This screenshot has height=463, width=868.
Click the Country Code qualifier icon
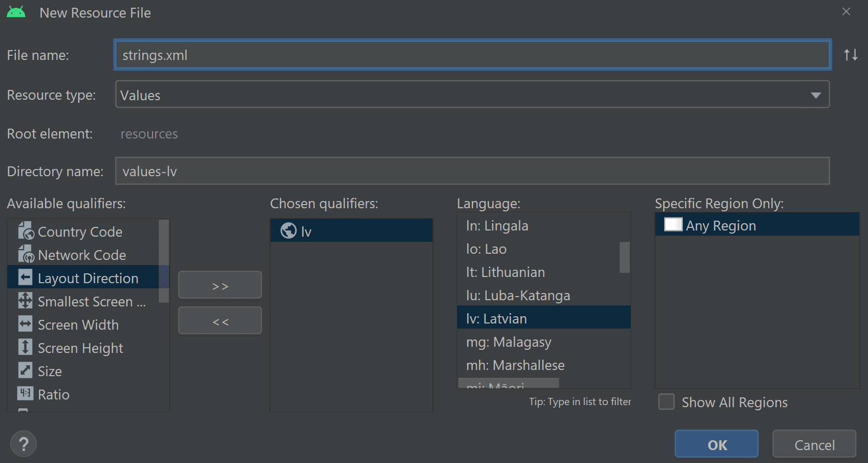pos(25,231)
